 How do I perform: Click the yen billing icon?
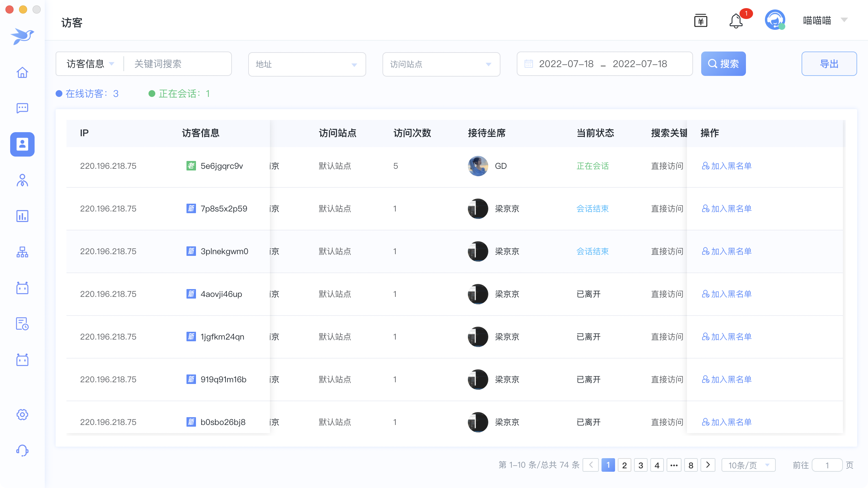[701, 21]
